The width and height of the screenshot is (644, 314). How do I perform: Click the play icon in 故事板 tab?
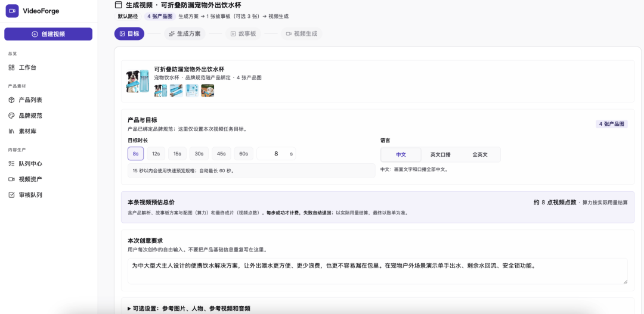233,33
